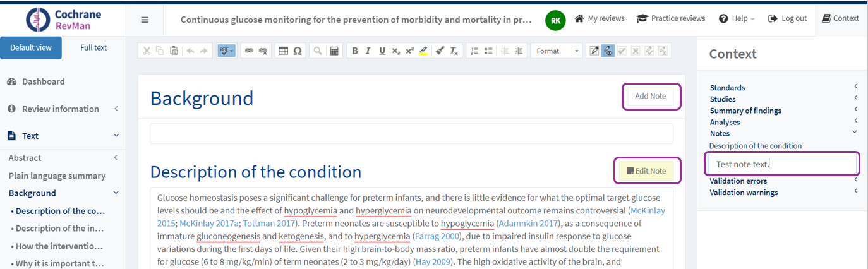Click the remove format icon
868x269 pixels.
point(454,51)
